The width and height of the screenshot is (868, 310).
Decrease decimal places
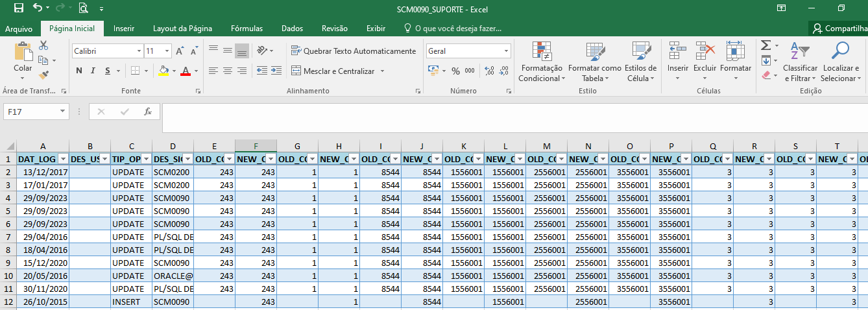pyautogui.click(x=504, y=71)
